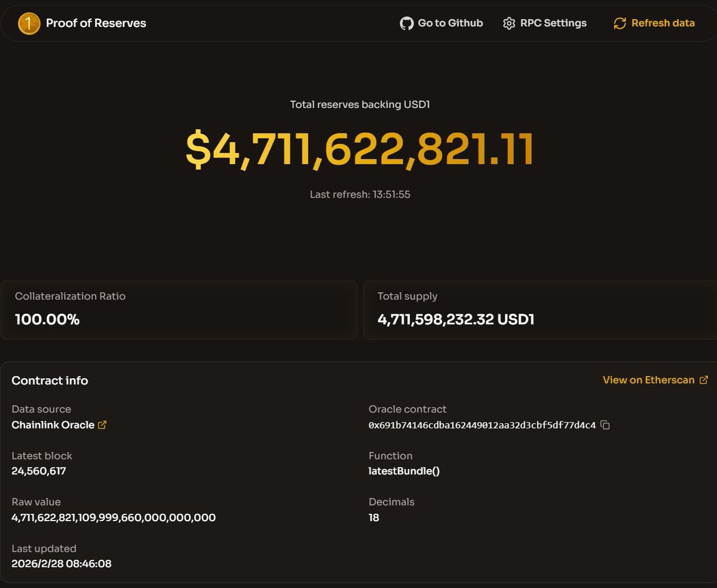The image size is (717, 588).
Task: Click the latestBundle() function name
Action: [x=404, y=471]
